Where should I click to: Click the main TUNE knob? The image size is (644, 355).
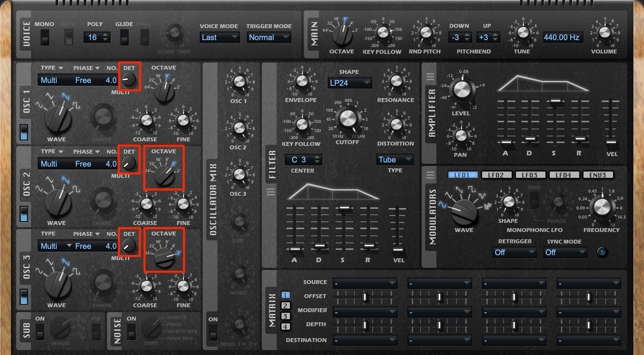(523, 32)
